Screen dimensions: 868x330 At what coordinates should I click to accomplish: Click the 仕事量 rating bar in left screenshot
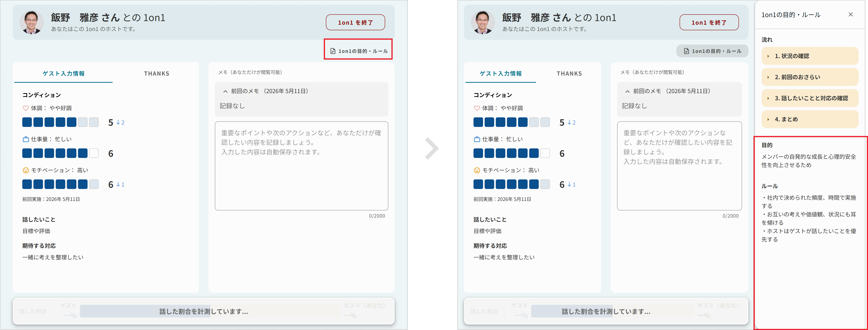(x=60, y=153)
